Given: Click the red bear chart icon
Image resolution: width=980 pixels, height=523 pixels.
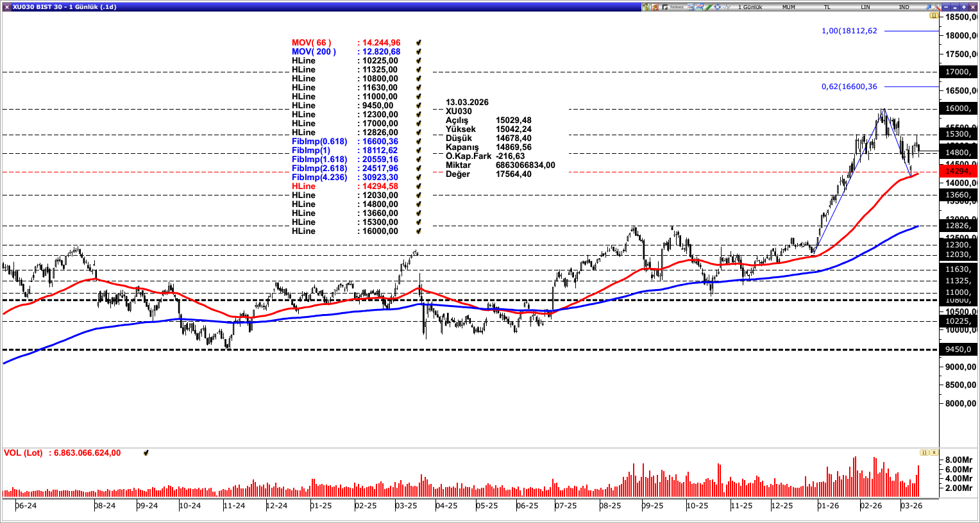Looking at the screenshot, I should coord(654,7).
